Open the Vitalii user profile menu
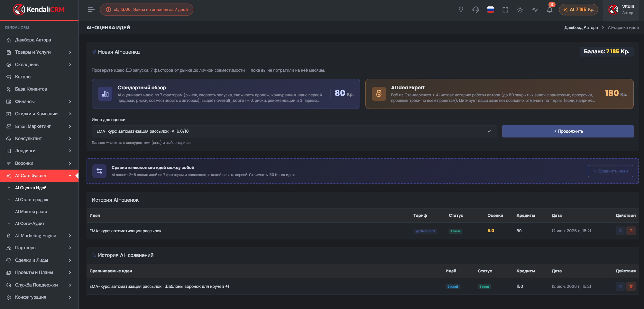 [x=621, y=10]
